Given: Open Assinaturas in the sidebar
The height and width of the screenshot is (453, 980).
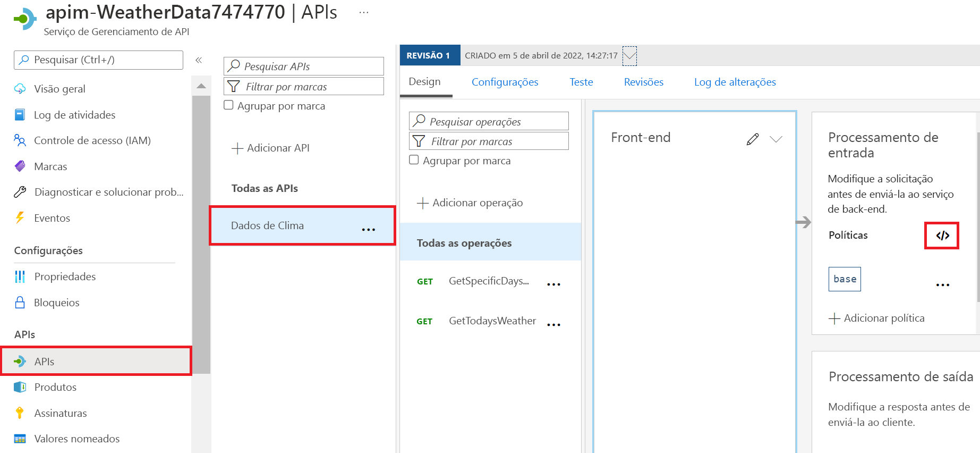Looking at the screenshot, I should click(61, 413).
